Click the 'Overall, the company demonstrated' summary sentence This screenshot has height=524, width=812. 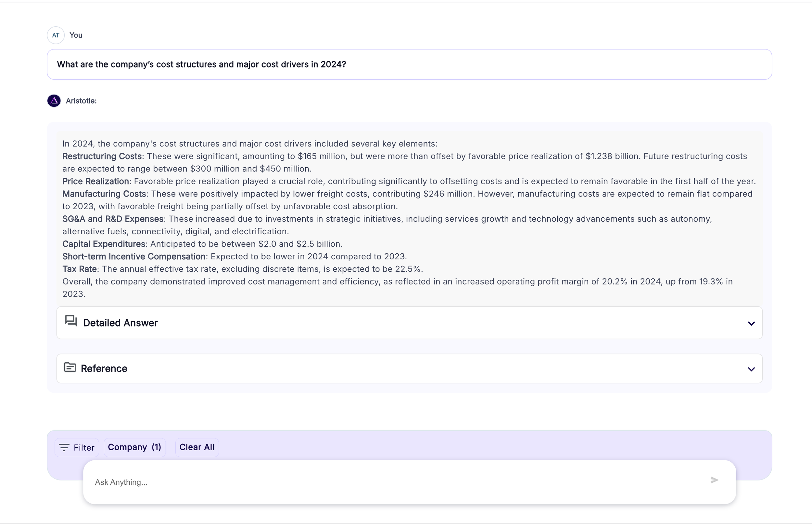(x=397, y=288)
